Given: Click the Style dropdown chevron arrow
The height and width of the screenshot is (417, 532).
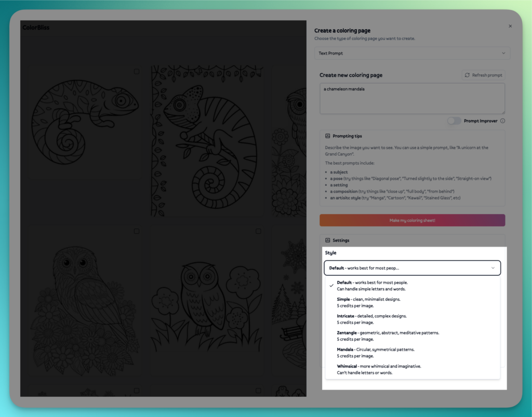Looking at the screenshot, I should (493, 268).
